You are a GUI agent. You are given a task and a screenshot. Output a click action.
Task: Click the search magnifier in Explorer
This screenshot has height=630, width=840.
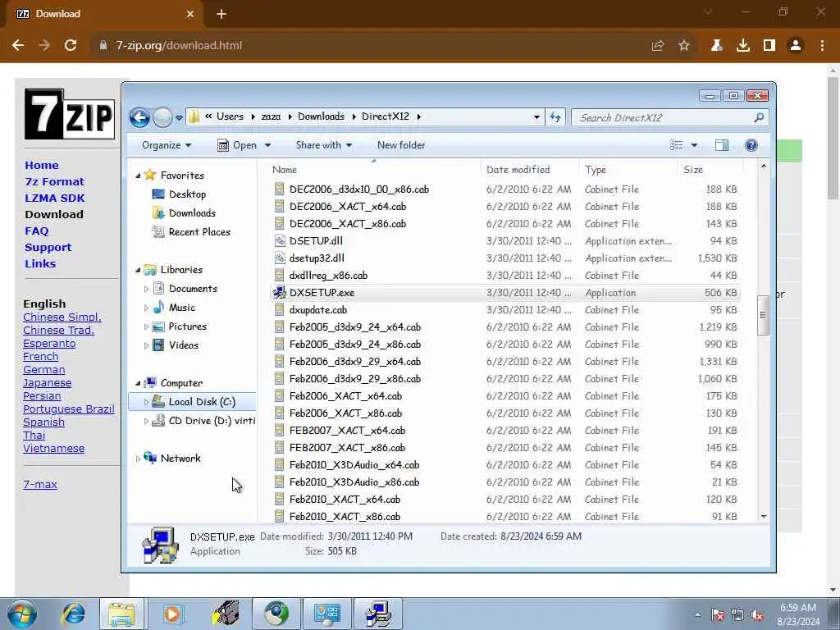759,117
